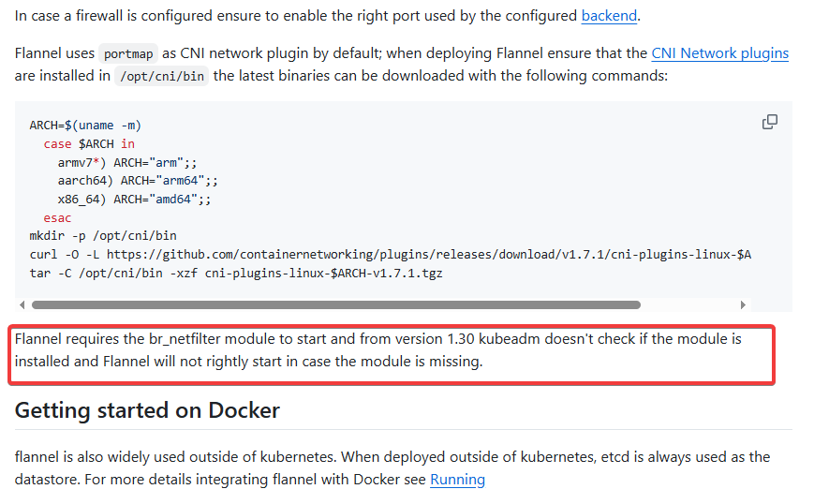814x504 pixels.
Task: Click the aarch64 ARCH="arm64" line
Action: coord(137,181)
